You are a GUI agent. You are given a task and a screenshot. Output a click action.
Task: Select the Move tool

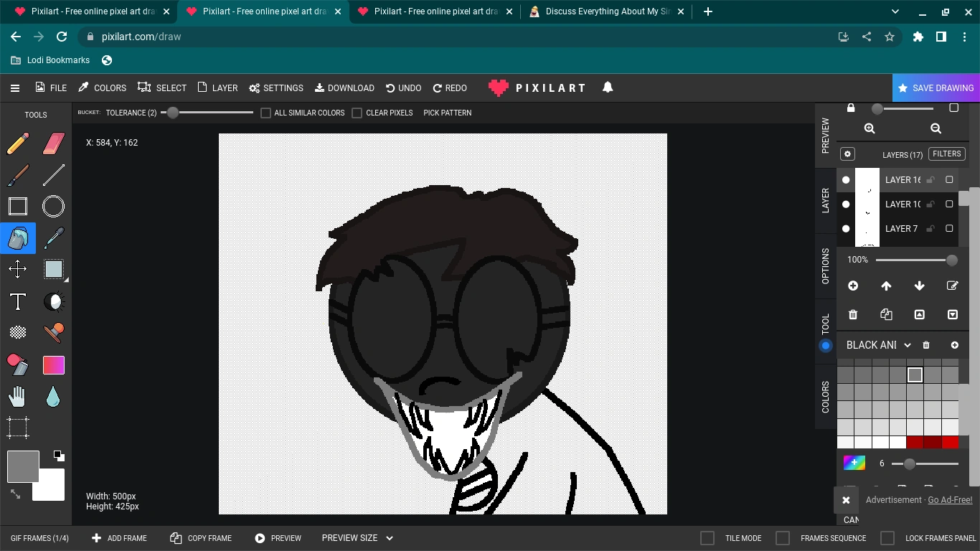17,269
